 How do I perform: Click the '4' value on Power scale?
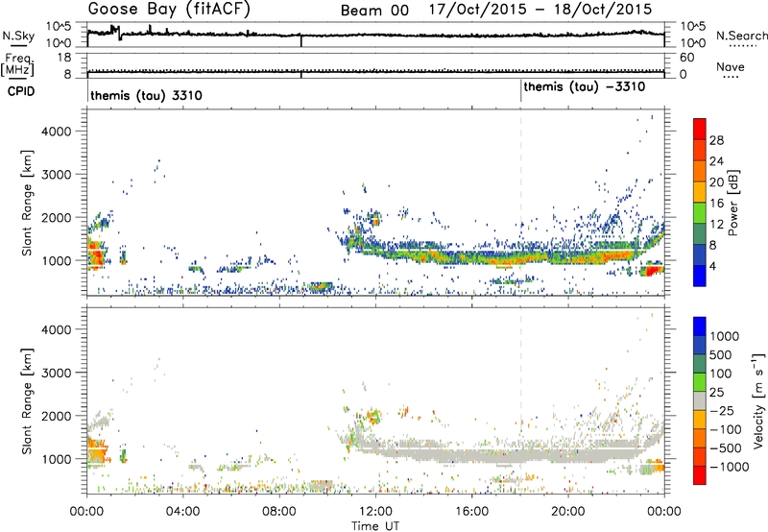pyautogui.click(x=712, y=267)
